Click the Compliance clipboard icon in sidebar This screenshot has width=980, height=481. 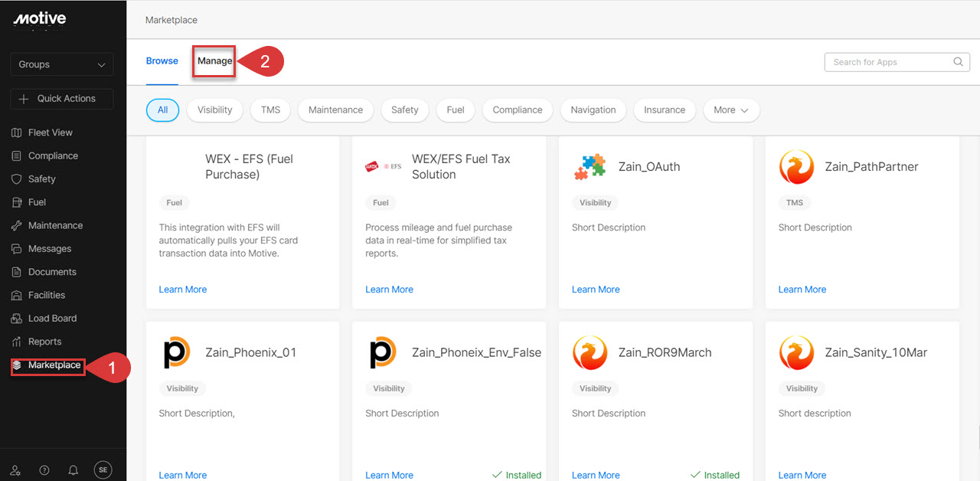coord(17,155)
